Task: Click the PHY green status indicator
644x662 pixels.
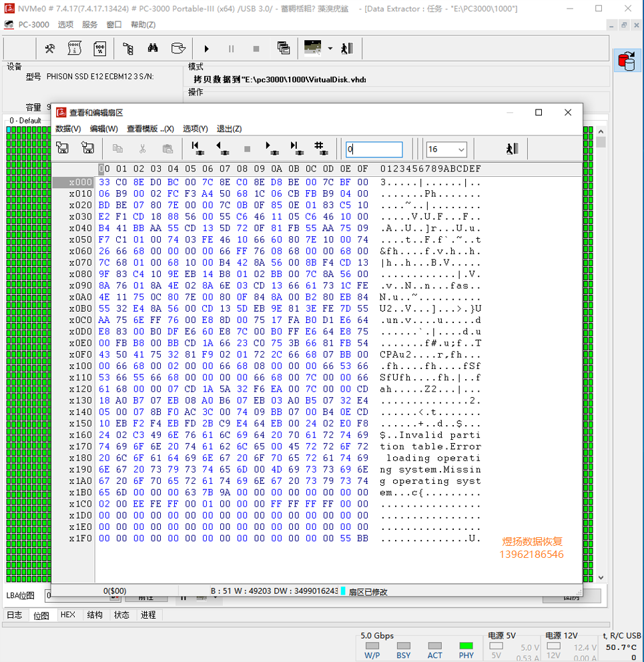Action: (x=466, y=645)
